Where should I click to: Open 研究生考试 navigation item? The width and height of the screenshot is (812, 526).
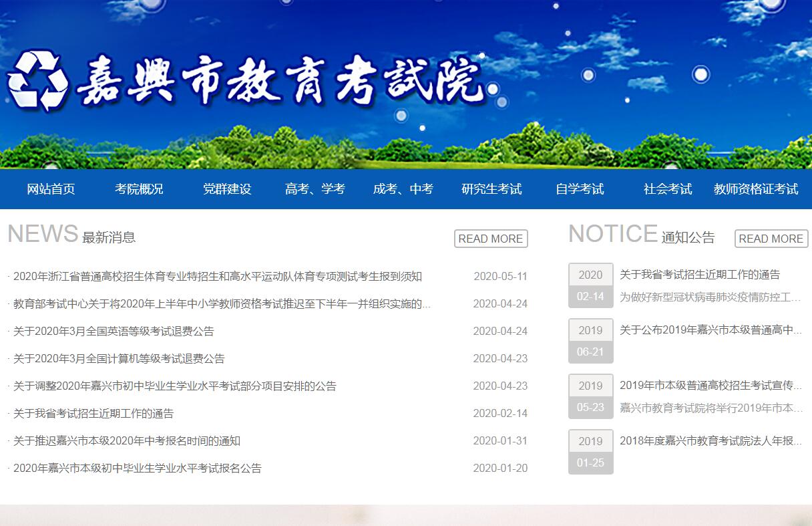(x=491, y=189)
